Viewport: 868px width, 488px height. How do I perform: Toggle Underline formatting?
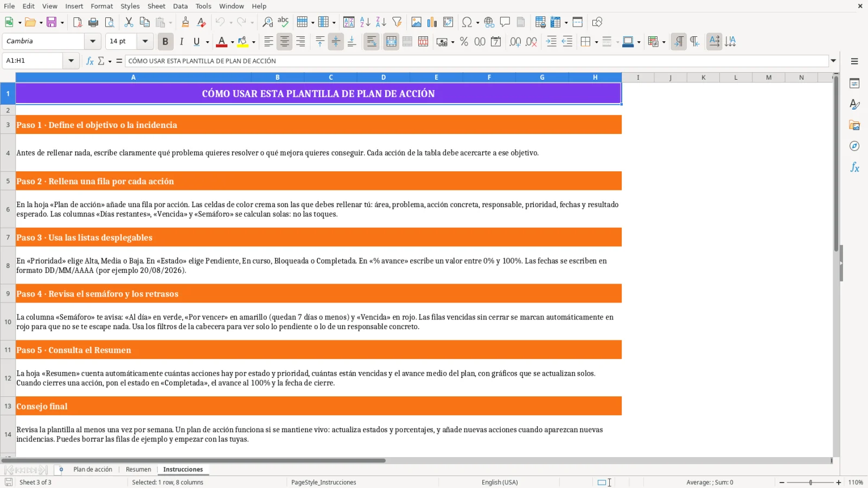pyautogui.click(x=197, y=42)
